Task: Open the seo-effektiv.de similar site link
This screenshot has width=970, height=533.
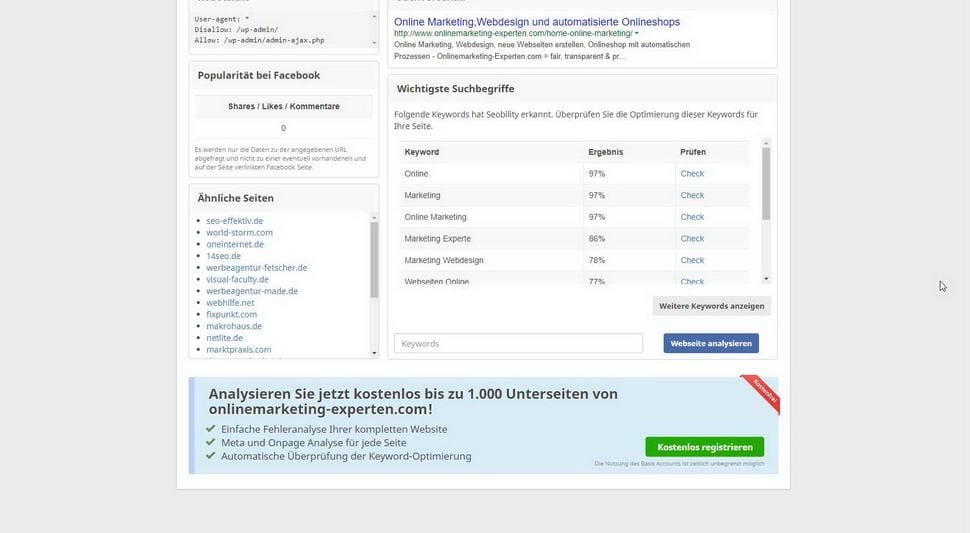Action: [234, 221]
